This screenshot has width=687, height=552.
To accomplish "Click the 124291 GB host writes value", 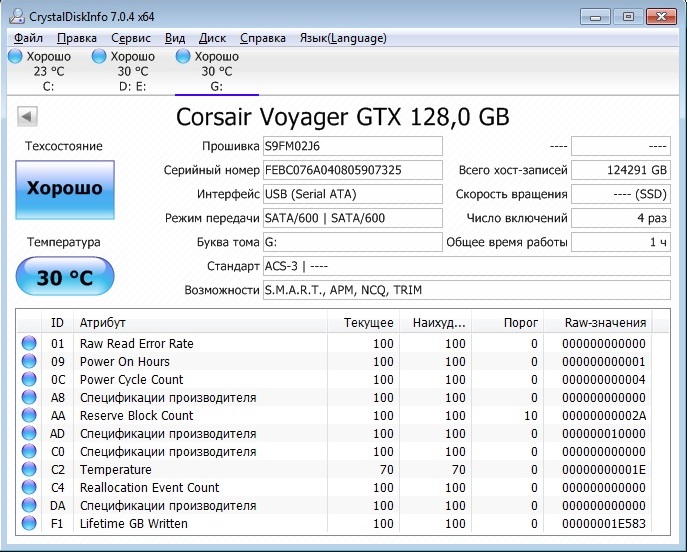I will tap(621, 170).
